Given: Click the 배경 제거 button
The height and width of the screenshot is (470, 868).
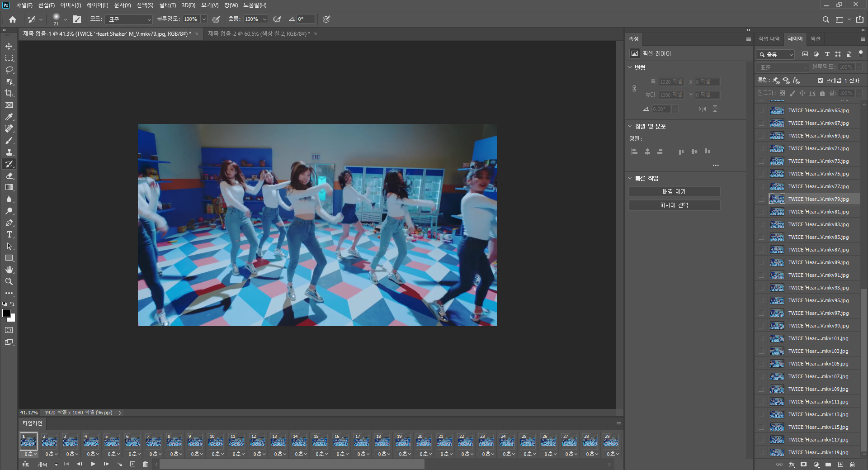Looking at the screenshot, I should click(674, 192).
